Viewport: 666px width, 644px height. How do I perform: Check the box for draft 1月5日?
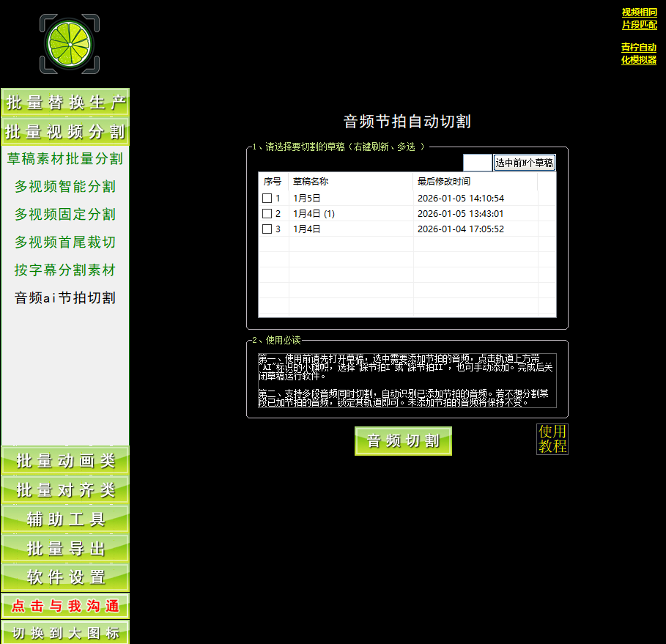(267, 199)
